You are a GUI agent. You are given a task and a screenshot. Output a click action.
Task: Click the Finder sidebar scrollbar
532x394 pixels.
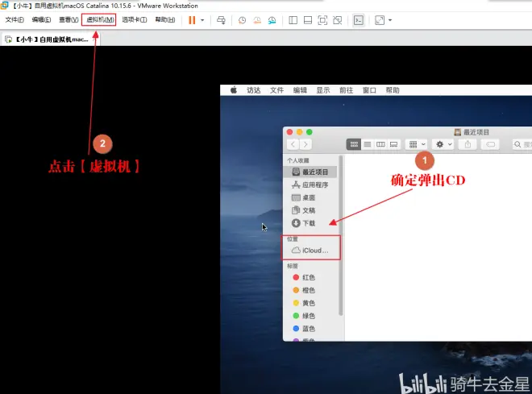pos(341,235)
